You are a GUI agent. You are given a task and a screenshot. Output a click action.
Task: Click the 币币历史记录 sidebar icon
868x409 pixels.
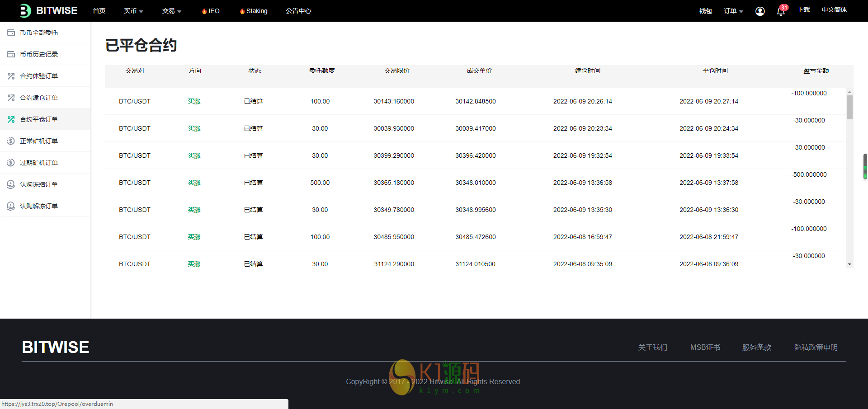point(11,54)
